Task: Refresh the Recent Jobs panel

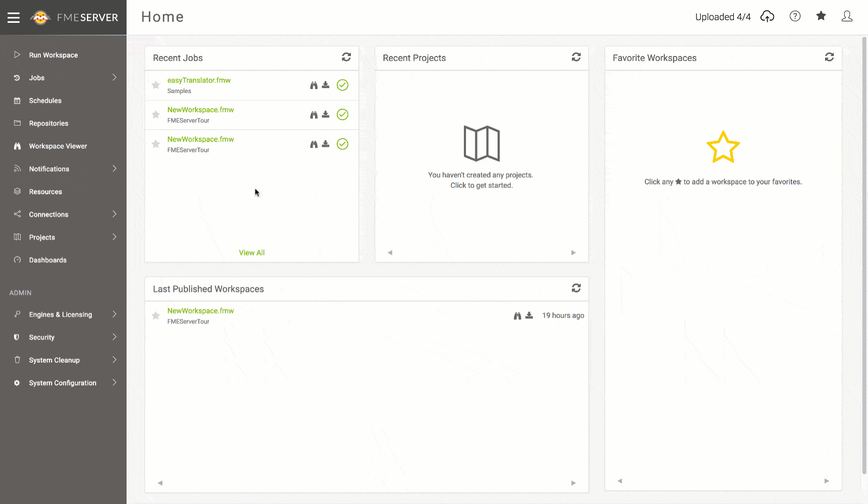Action: 347,57
